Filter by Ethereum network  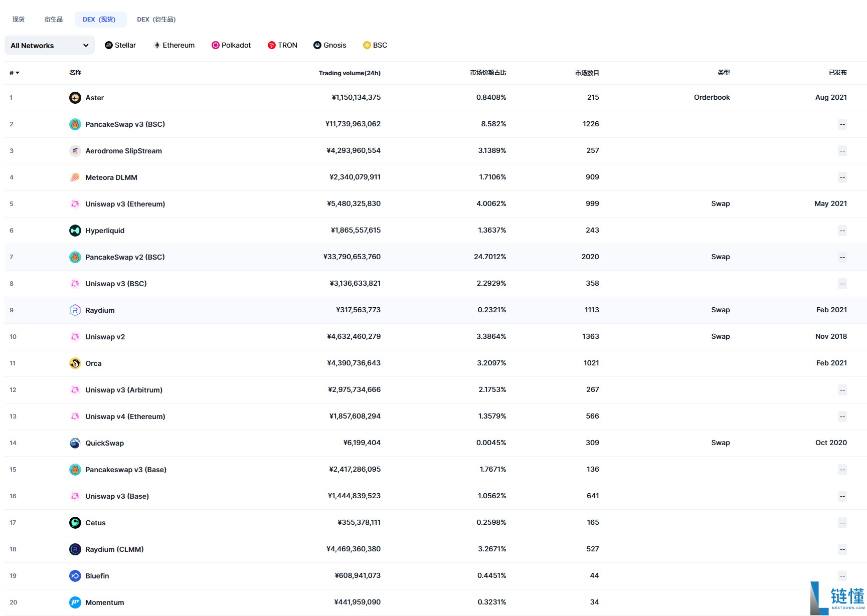coord(174,45)
